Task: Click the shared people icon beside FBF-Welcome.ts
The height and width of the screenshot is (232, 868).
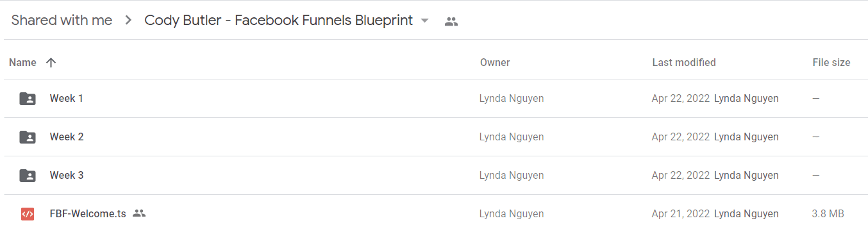Action: (x=139, y=213)
